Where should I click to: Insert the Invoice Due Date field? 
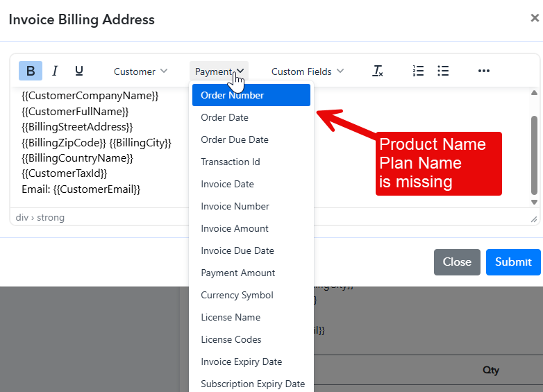(237, 250)
